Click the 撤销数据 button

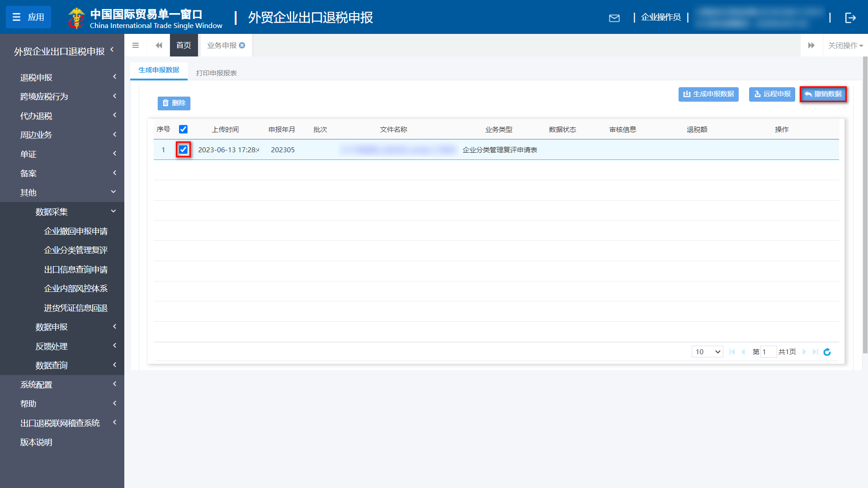(x=823, y=94)
